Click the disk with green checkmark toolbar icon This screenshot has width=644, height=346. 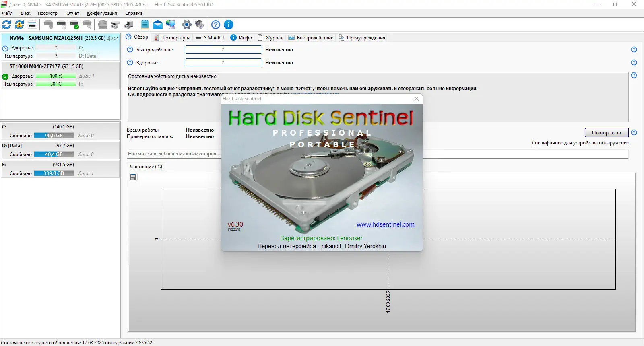[x=74, y=25]
